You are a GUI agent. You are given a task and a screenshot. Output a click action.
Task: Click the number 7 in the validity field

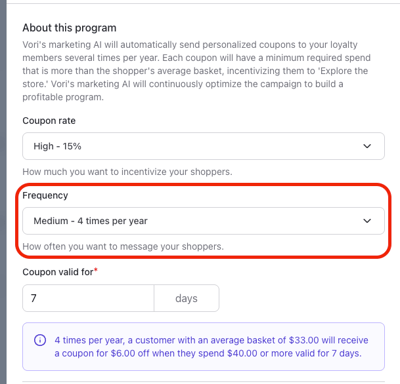(33, 298)
